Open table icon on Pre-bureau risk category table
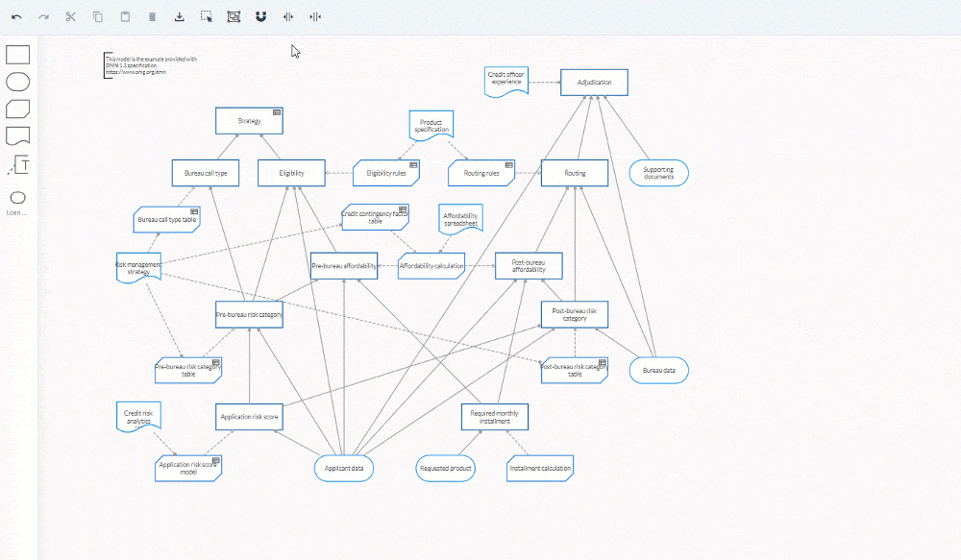Screen dimensions: 961x560 point(215,363)
